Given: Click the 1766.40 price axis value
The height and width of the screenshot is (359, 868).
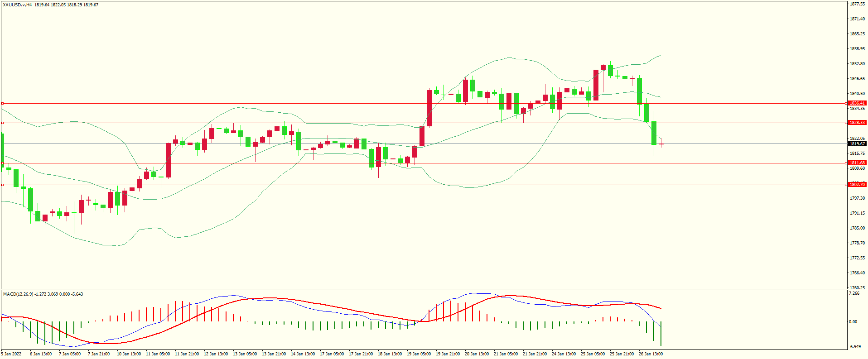Looking at the screenshot, I should (857, 273).
